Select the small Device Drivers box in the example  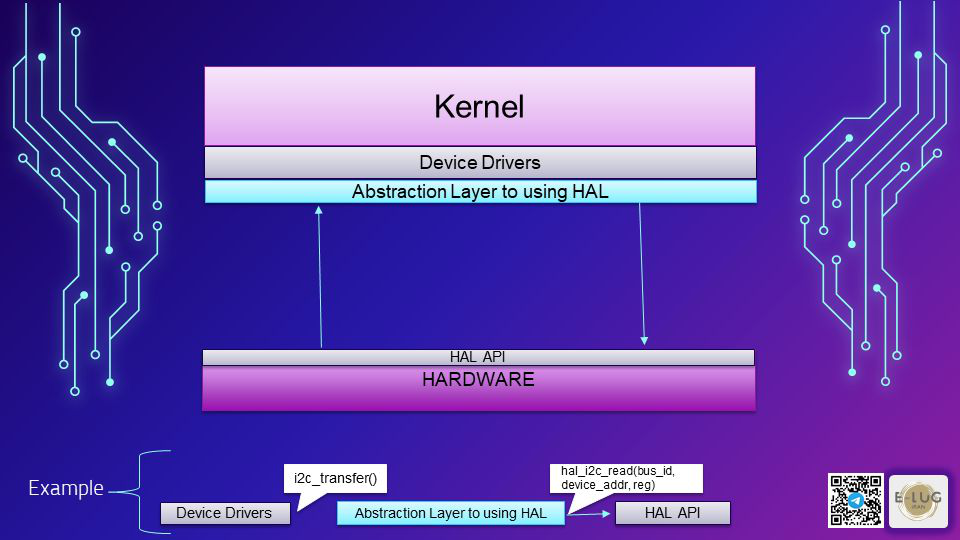pos(224,513)
